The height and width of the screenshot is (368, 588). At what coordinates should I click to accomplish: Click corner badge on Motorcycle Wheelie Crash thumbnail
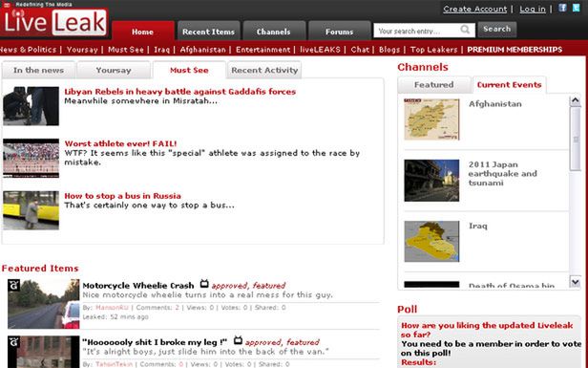tap(14, 285)
